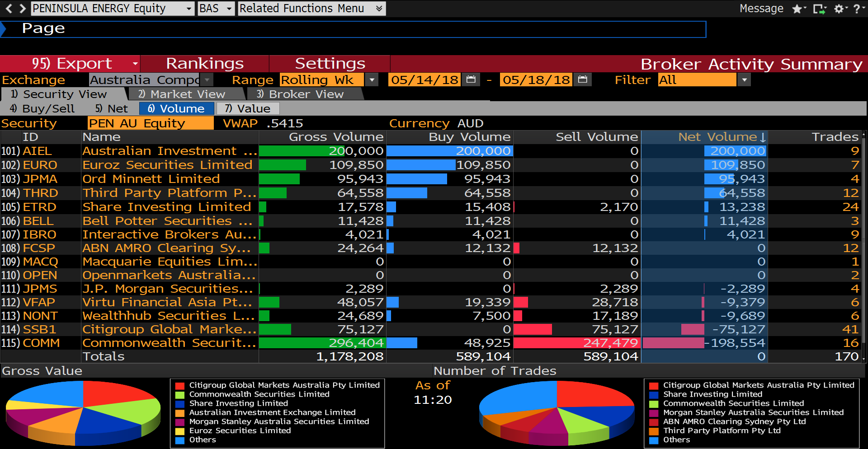Click the favorites star icon
Image resolution: width=868 pixels, height=449 pixels.
(x=797, y=9)
